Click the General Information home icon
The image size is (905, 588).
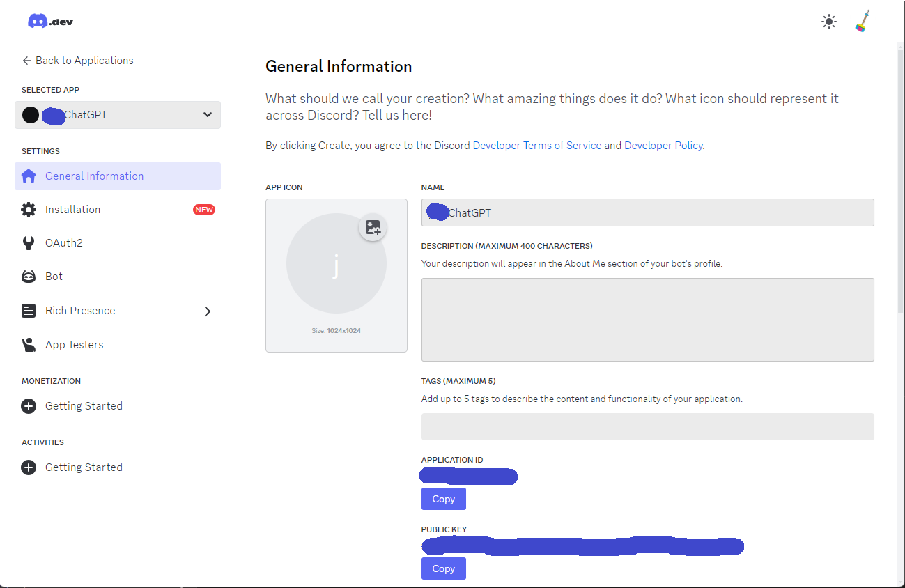pos(29,176)
